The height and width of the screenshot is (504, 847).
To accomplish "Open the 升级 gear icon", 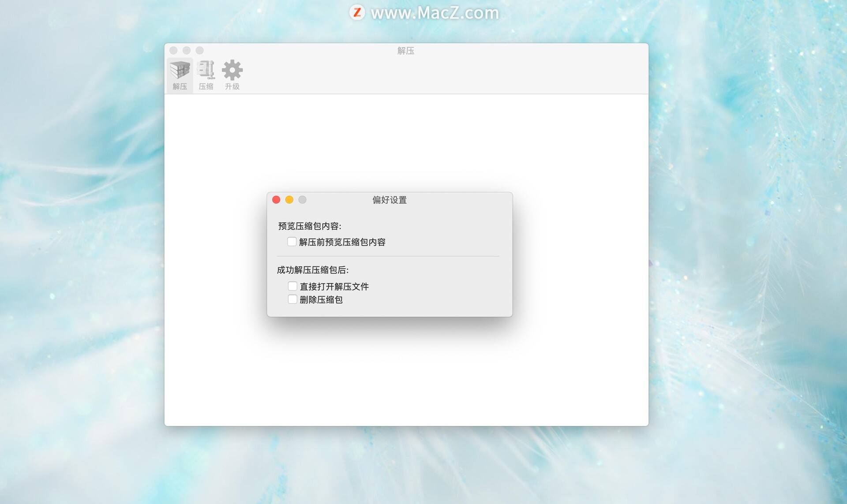I will pos(232,75).
